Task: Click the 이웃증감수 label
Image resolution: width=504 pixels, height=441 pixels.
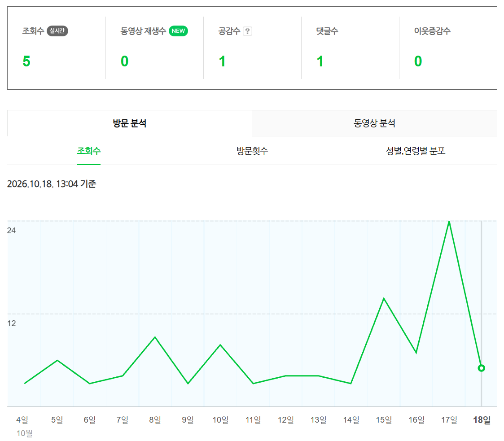Action: [432, 31]
